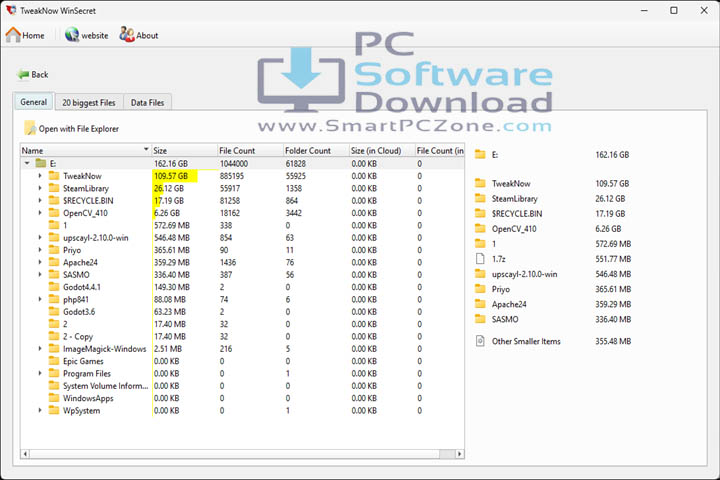Viewport: 720px width, 480px height.
Task: Click the TweakNow folder icon in summary panel
Action: (x=480, y=183)
